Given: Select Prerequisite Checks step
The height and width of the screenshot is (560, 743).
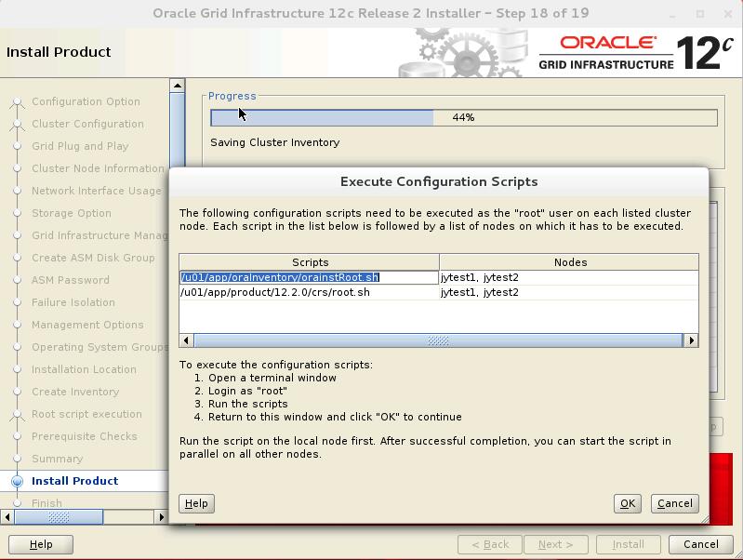Looking at the screenshot, I should pos(85,436).
